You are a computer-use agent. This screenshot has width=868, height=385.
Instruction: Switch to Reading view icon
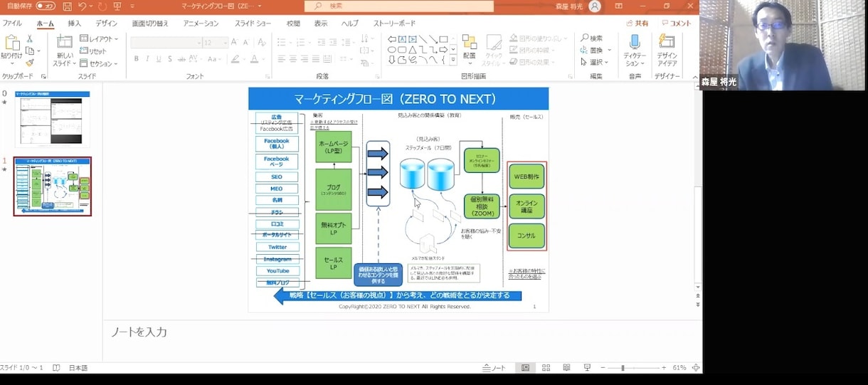click(x=566, y=368)
